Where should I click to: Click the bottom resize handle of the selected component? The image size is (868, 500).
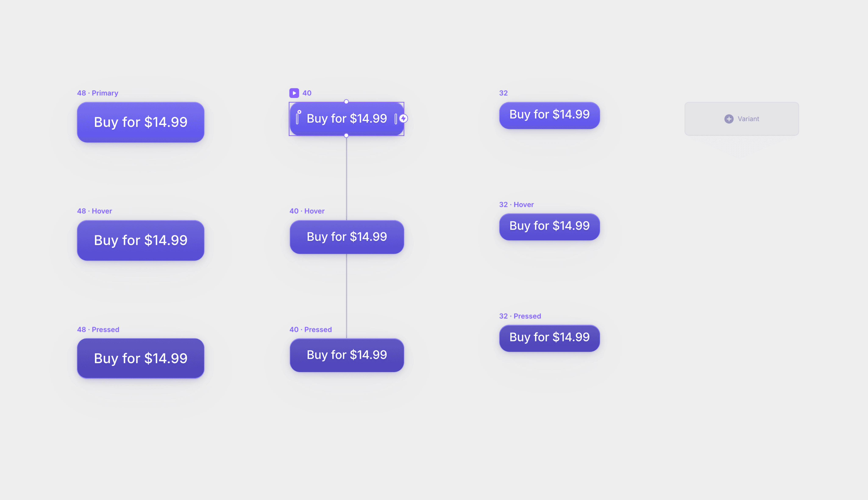click(x=346, y=135)
